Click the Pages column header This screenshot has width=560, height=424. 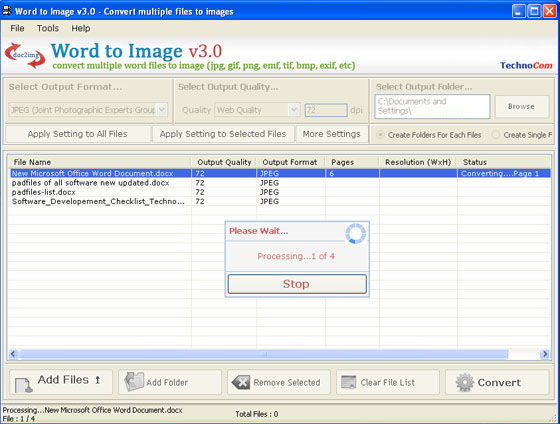(352, 162)
